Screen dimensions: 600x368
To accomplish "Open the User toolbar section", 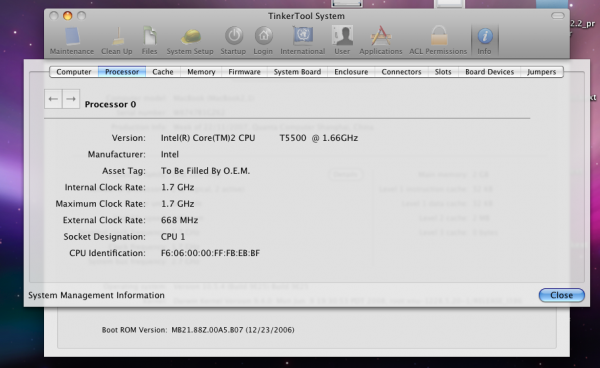I will pos(342,41).
